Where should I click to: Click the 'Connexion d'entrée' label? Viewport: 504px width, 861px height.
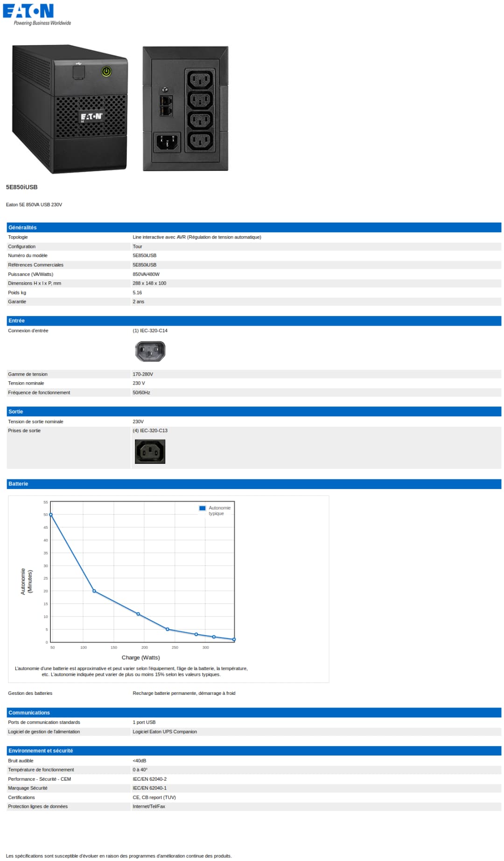coord(28,331)
